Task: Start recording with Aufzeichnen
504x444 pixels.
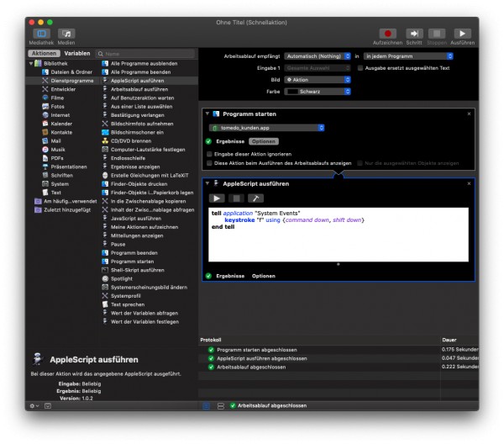Action: pyautogui.click(x=387, y=34)
